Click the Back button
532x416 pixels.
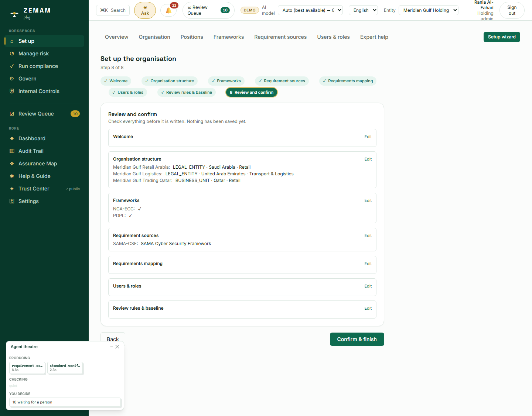point(113,337)
